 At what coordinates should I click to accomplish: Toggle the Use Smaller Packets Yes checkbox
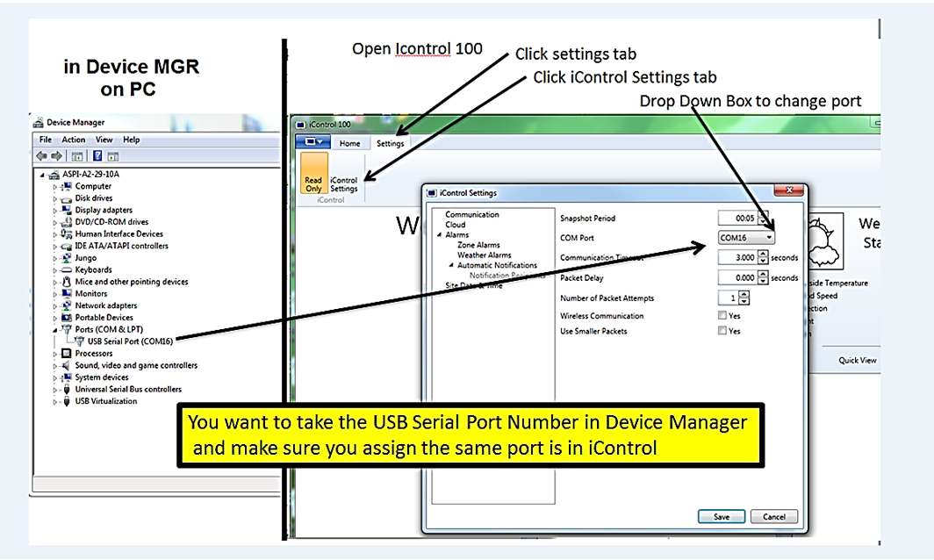(722, 331)
